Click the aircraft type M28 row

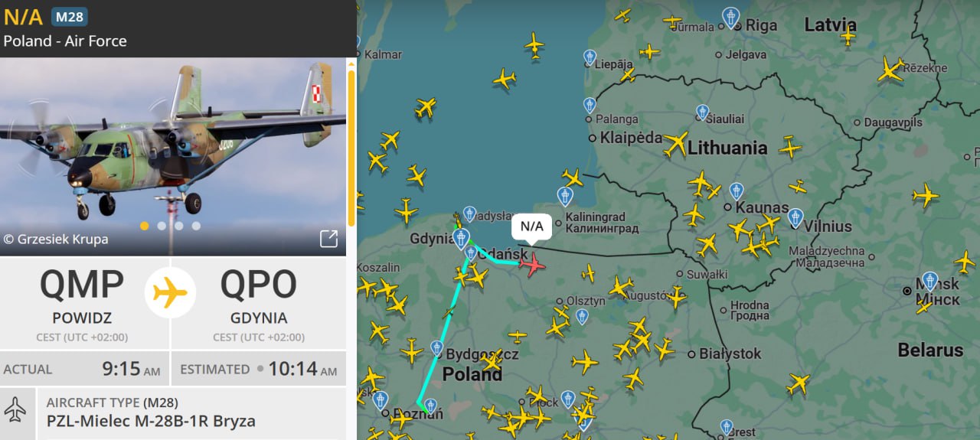pyautogui.click(x=173, y=412)
